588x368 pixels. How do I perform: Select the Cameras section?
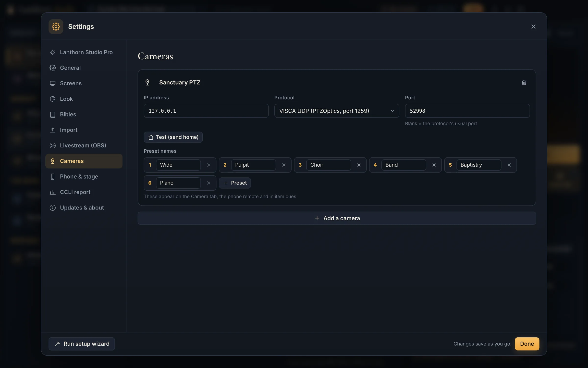(84, 161)
